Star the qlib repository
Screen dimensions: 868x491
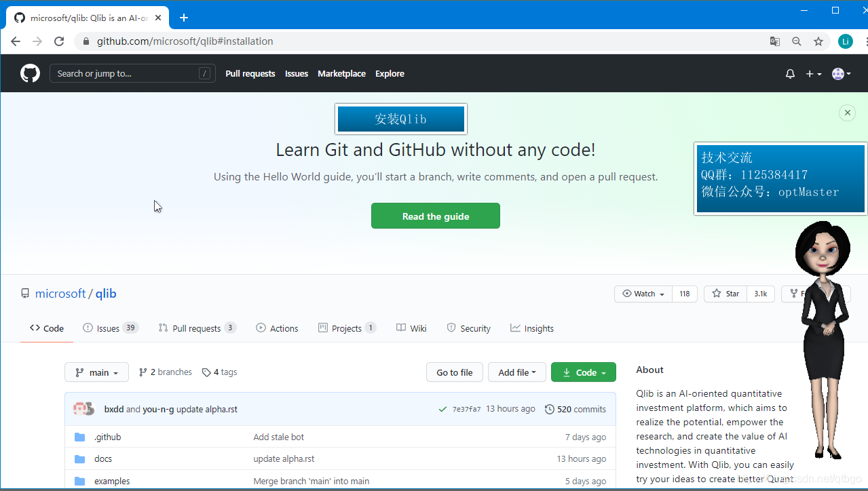[x=725, y=294]
